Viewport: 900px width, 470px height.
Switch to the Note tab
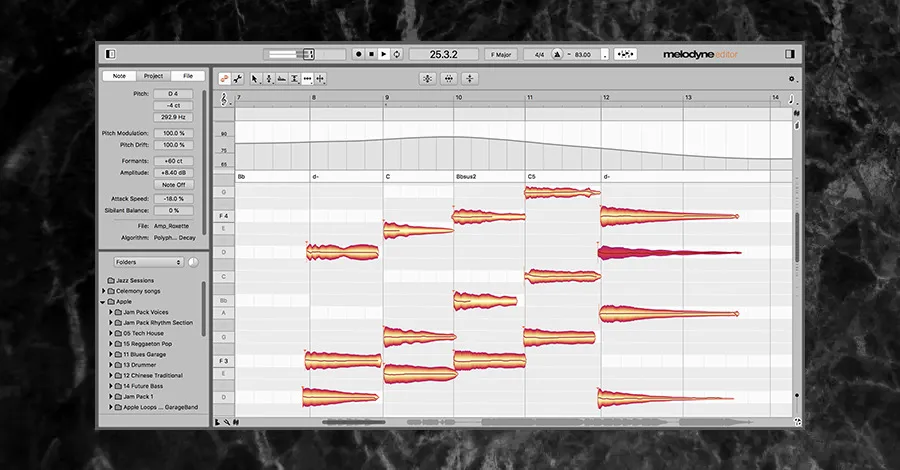(119, 76)
